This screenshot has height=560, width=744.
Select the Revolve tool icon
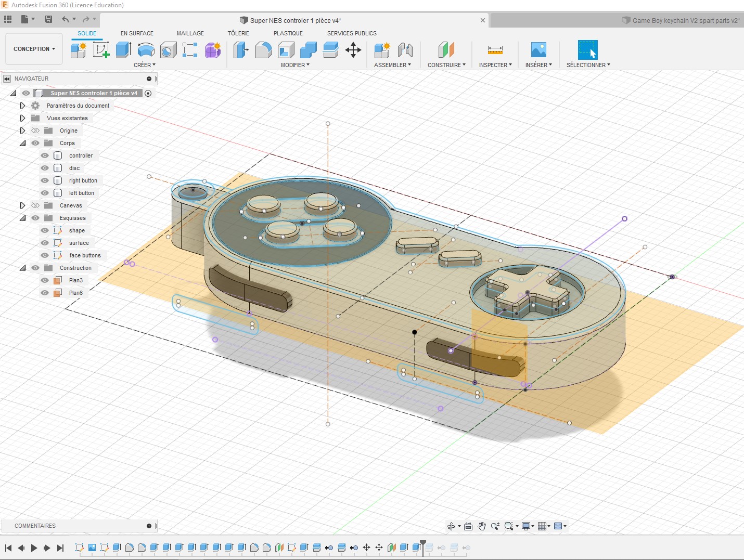pos(146,50)
